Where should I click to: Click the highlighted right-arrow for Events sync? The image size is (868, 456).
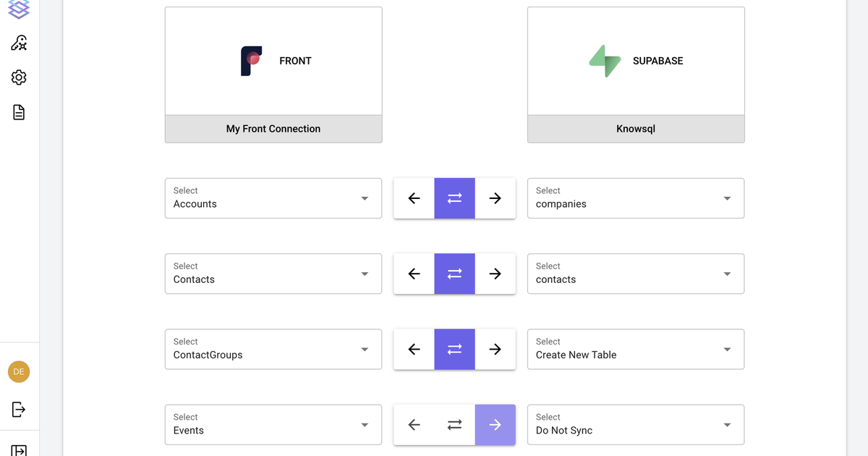click(495, 425)
